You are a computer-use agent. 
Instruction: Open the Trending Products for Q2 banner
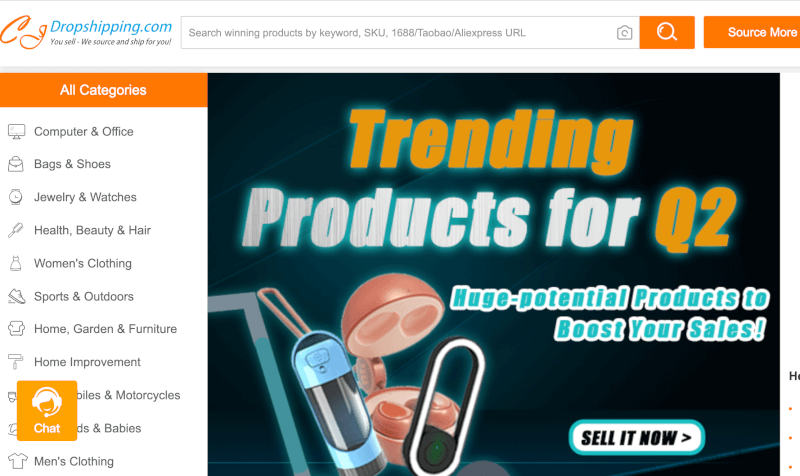[493, 274]
